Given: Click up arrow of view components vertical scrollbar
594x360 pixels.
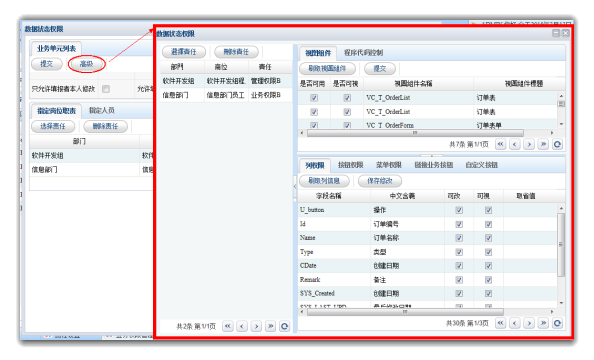Looking at the screenshot, I should (561, 95).
